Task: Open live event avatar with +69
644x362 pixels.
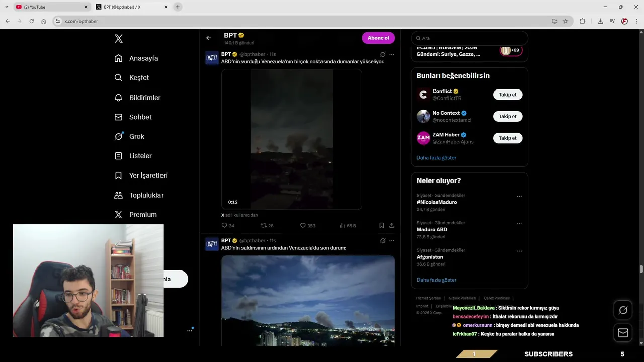Action: point(511,50)
